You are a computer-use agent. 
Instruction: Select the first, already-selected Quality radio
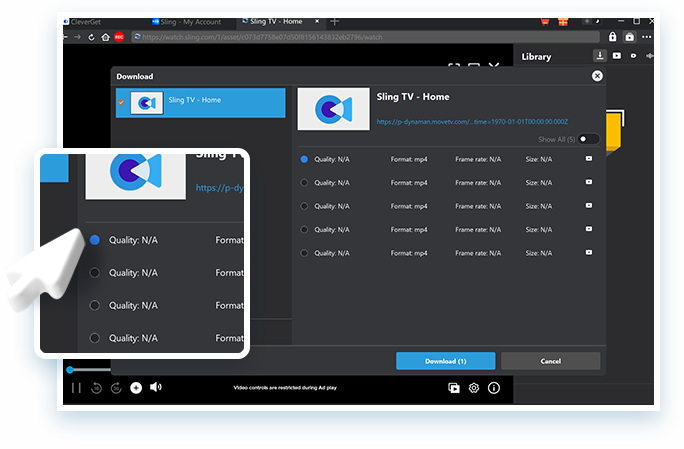click(x=304, y=159)
